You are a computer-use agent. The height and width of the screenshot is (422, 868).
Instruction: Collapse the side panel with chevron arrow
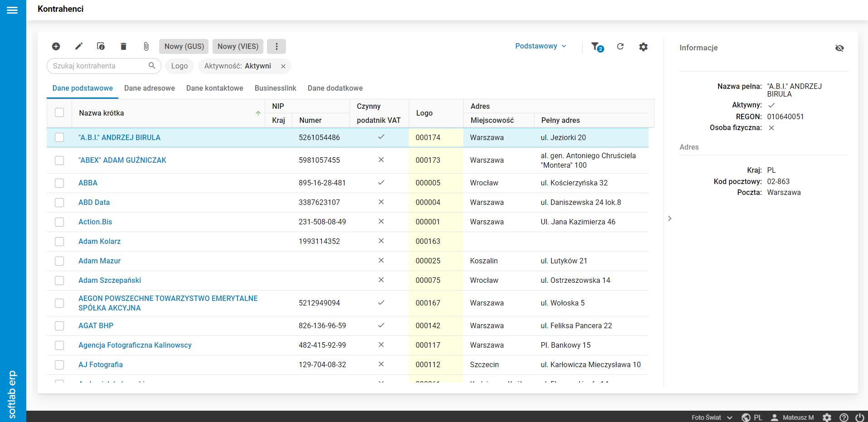[x=669, y=218]
